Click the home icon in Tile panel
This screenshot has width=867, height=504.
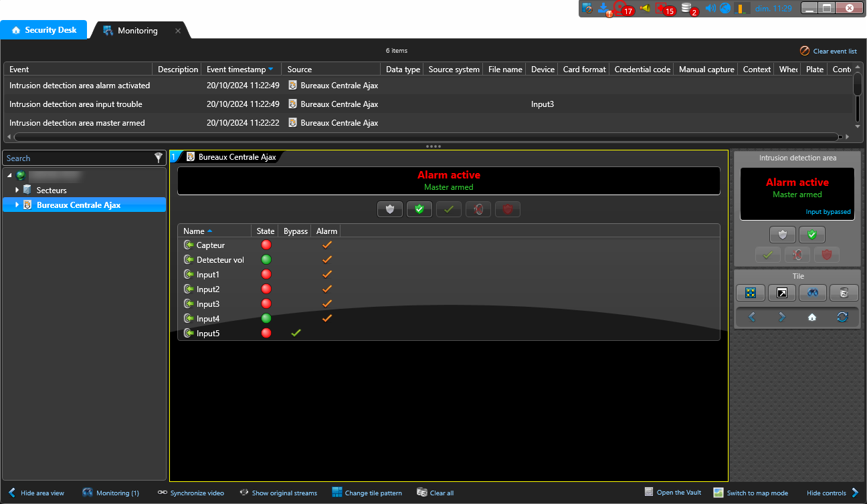point(812,318)
